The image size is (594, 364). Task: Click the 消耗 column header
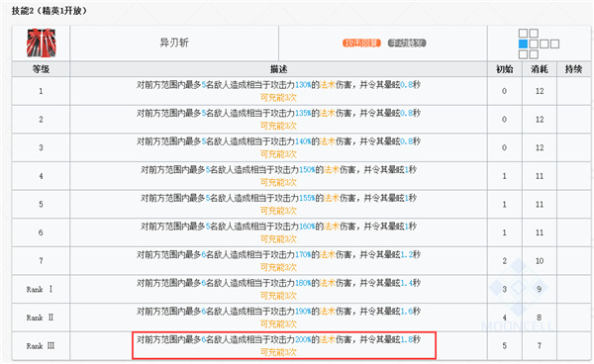point(540,69)
